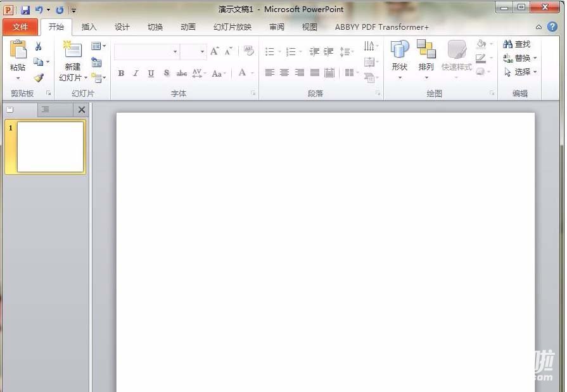Open PowerPoint Help question mark
This screenshot has height=392, width=567.
tap(552, 27)
